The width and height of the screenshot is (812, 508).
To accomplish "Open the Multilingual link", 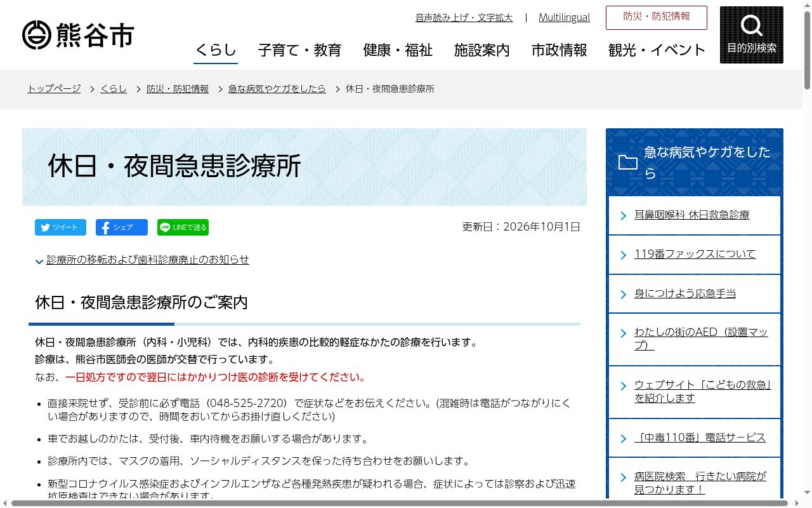I will click(x=564, y=18).
